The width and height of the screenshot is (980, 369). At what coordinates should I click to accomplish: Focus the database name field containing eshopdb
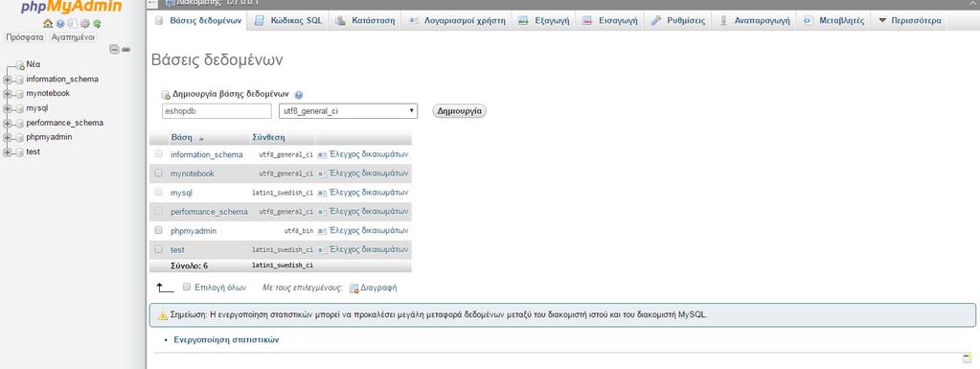tap(217, 111)
